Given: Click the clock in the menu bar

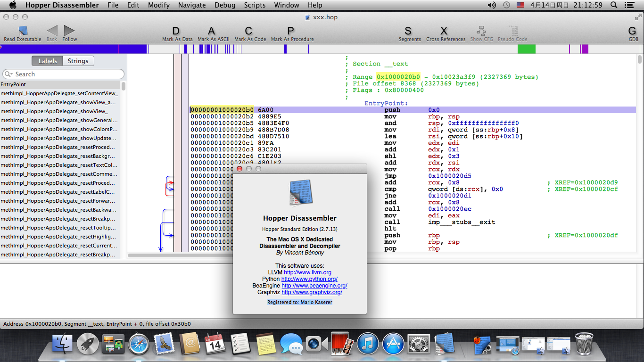Looking at the screenshot, I should tap(566, 5).
